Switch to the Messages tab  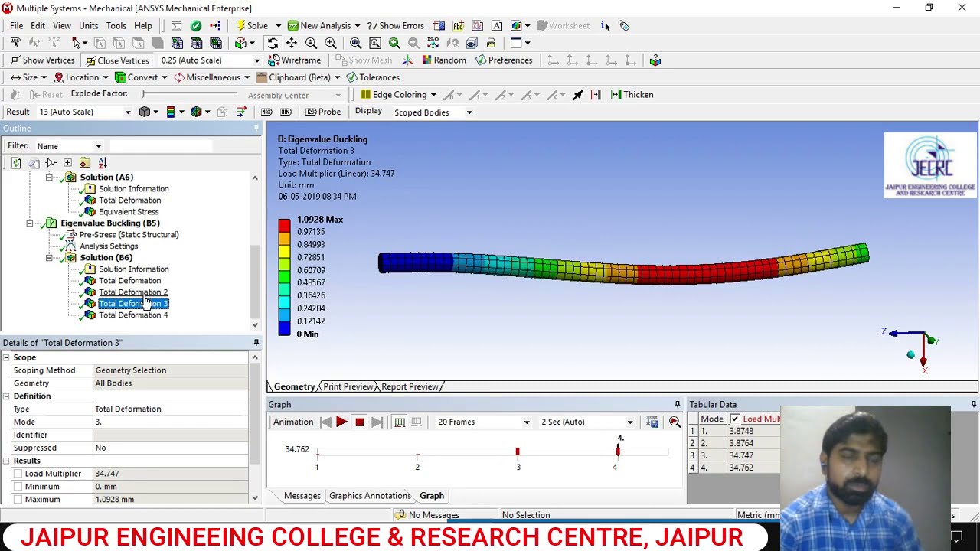(302, 496)
